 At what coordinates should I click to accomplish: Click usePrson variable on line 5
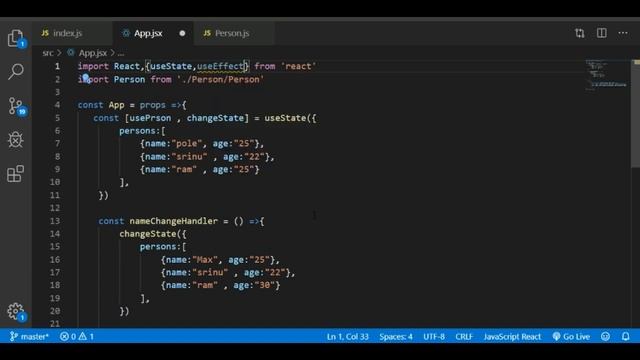click(x=150, y=118)
